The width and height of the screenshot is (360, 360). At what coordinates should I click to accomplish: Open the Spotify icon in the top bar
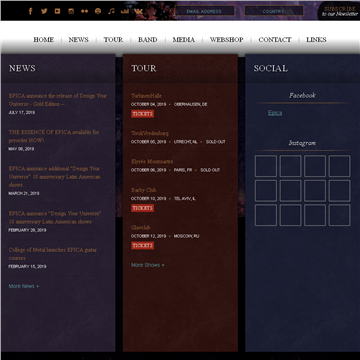point(98,11)
